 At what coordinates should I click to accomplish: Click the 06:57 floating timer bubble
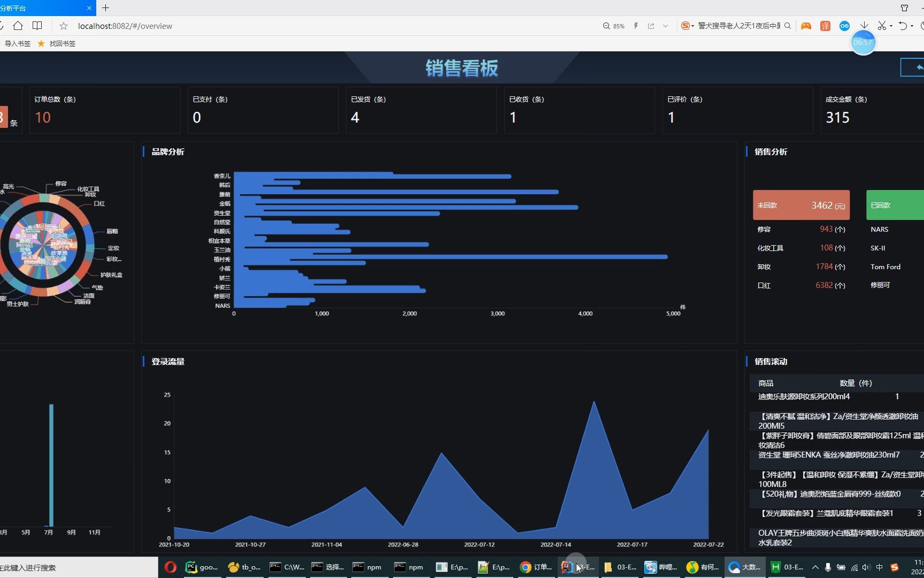(863, 42)
